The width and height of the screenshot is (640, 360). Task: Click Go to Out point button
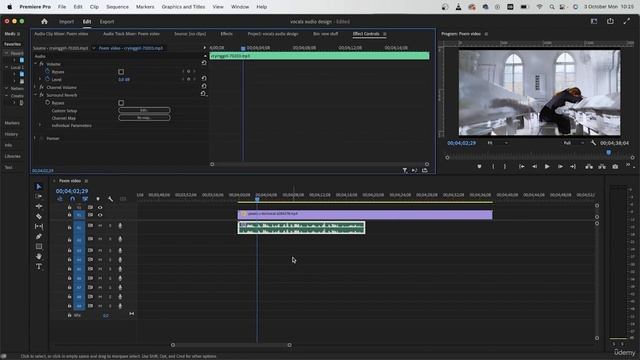pyautogui.click(x=573, y=167)
